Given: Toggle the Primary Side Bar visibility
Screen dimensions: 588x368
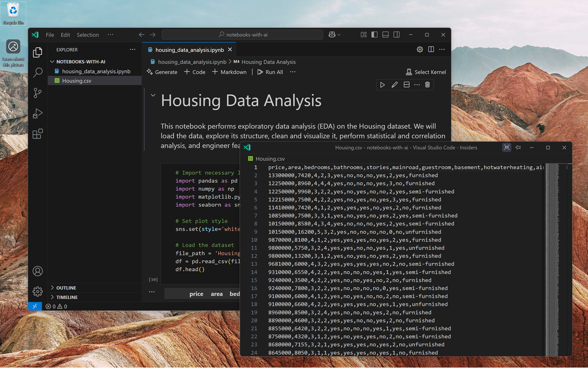Looking at the screenshot, I should pos(374,34).
